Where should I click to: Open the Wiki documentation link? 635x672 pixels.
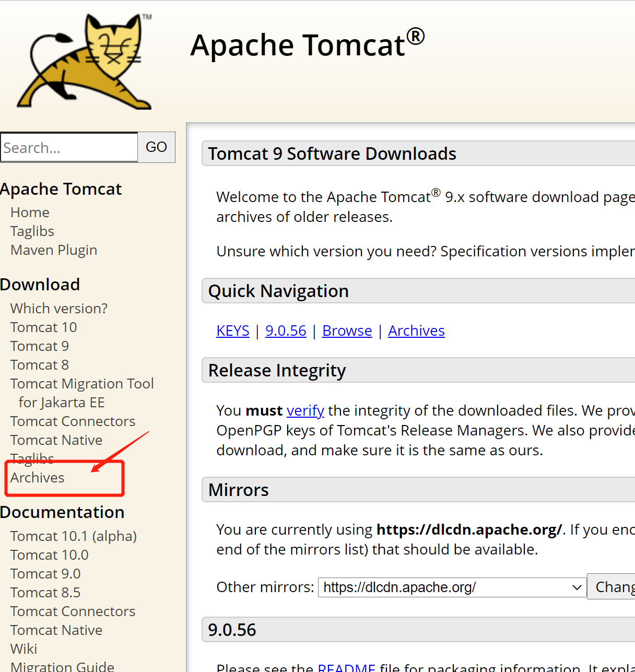24,649
